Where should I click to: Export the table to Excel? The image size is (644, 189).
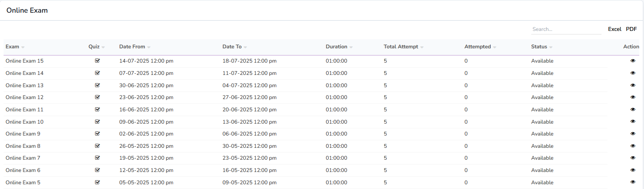(x=614, y=29)
